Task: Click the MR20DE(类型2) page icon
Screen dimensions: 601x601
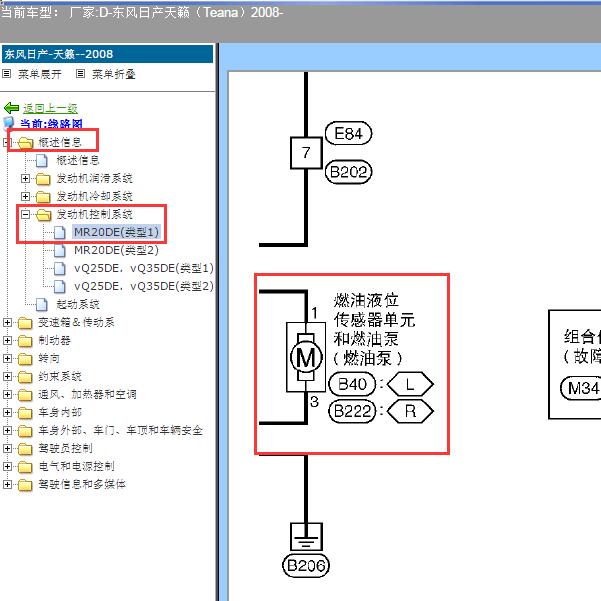Action: [x=60, y=251]
